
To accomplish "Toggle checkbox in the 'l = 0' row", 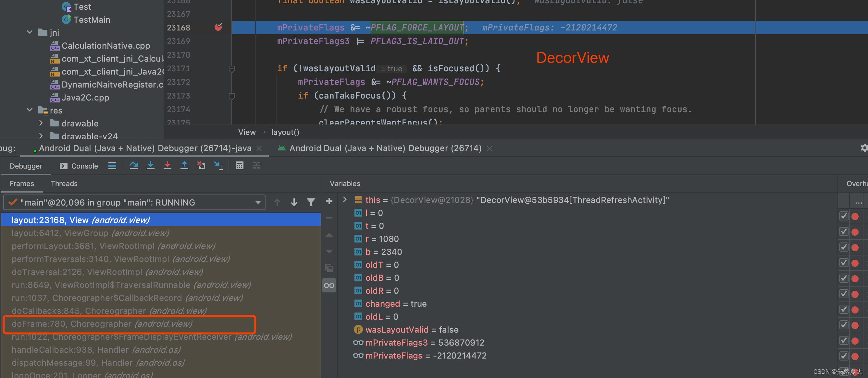I will coord(843,216).
